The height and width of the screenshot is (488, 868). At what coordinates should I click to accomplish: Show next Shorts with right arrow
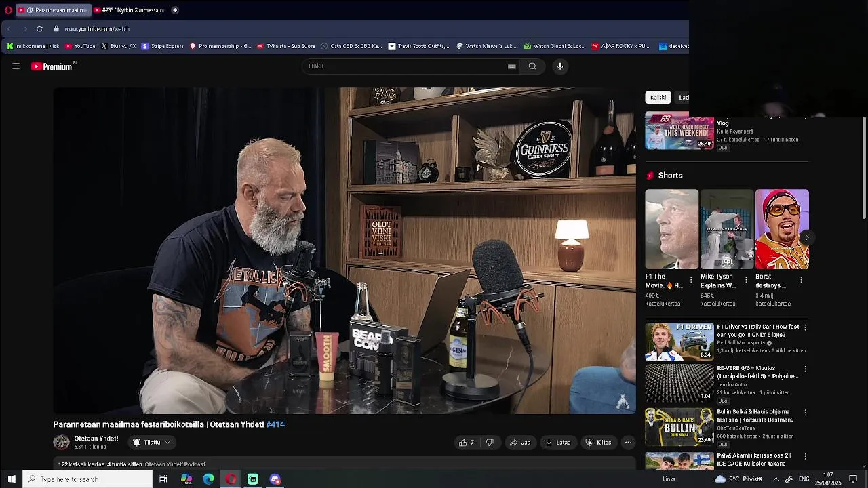(x=807, y=237)
